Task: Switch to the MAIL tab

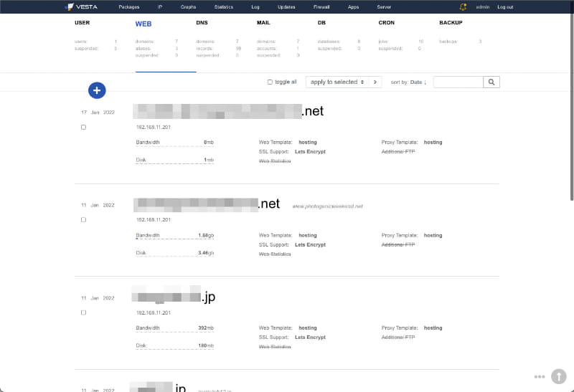Action: point(263,23)
